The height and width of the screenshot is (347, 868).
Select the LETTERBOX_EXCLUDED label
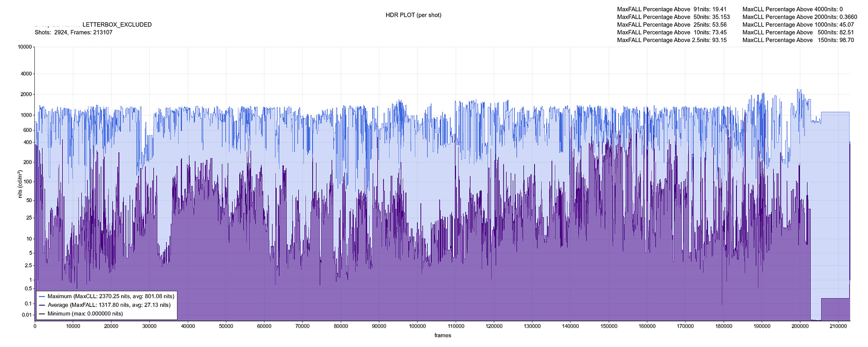click(x=117, y=25)
